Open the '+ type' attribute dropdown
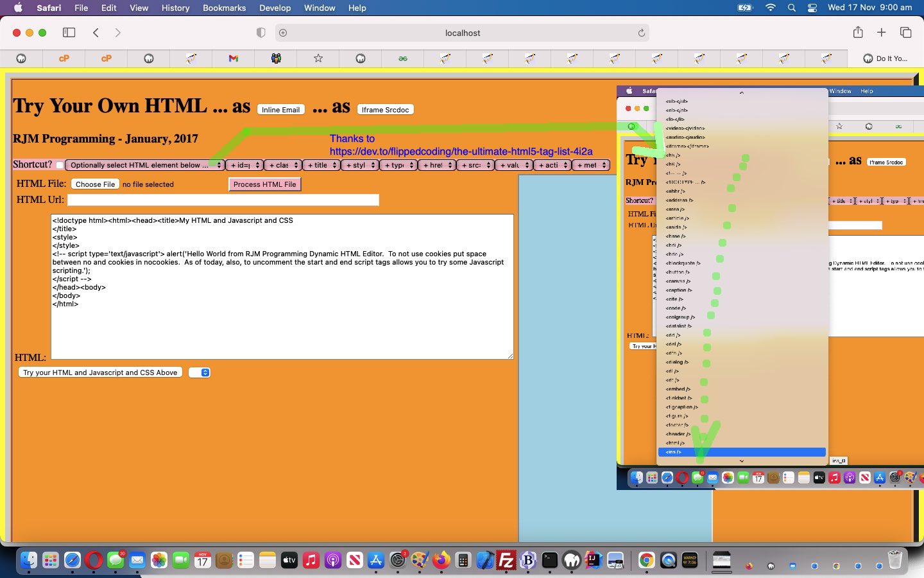The width and height of the screenshot is (924, 578). [398, 165]
